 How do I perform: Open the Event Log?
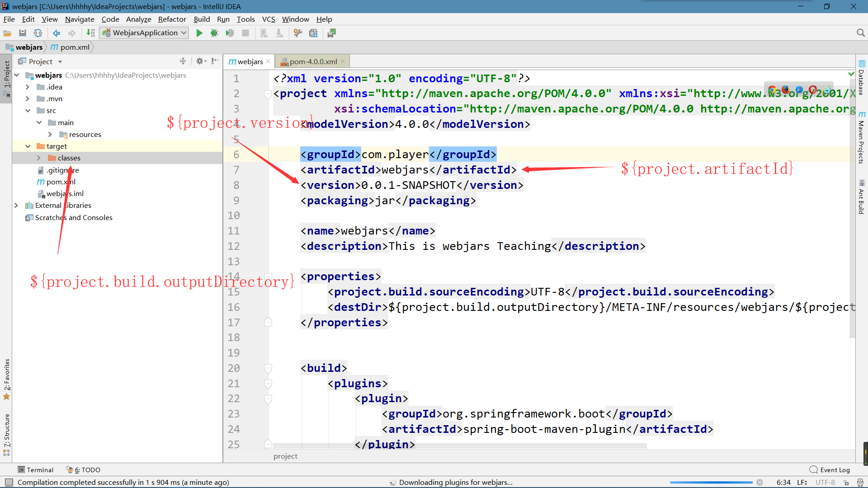point(834,469)
